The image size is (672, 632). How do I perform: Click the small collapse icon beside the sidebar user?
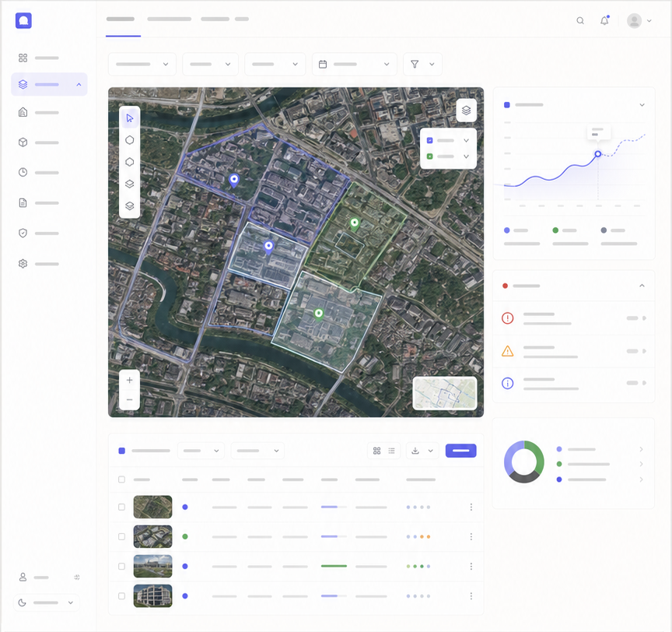77,577
